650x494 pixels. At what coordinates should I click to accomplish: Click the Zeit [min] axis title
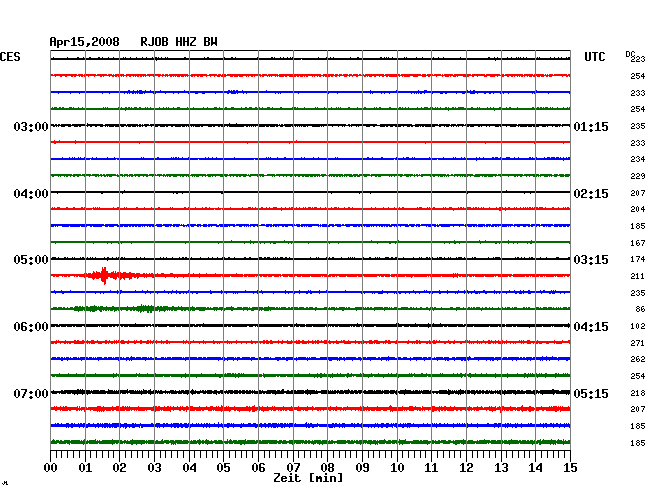click(x=308, y=478)
